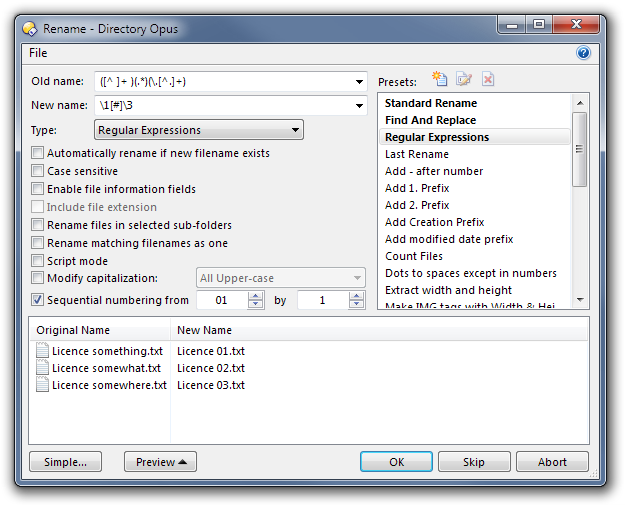Click the new preset icon
This screenshot has height=505, width=625.
point(440,79)
